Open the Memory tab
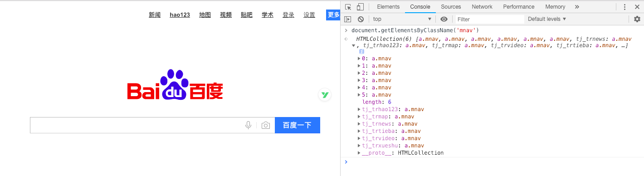 tap(555, 7)
